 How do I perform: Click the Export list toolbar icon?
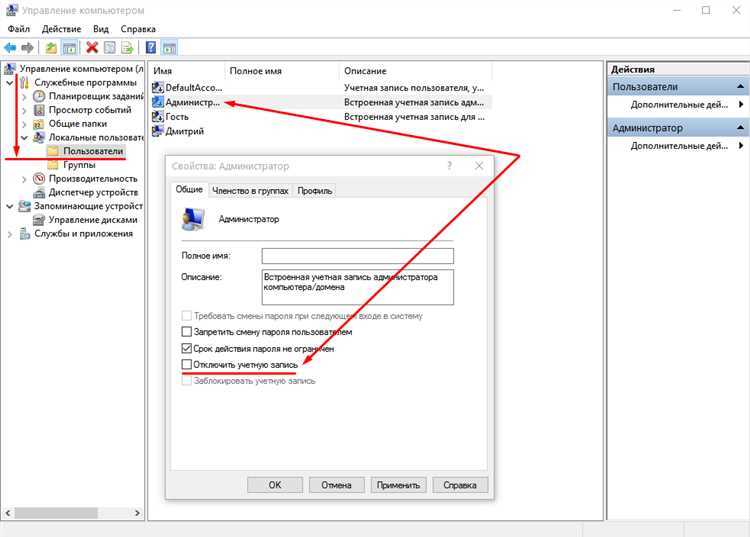tap(127, 47)
